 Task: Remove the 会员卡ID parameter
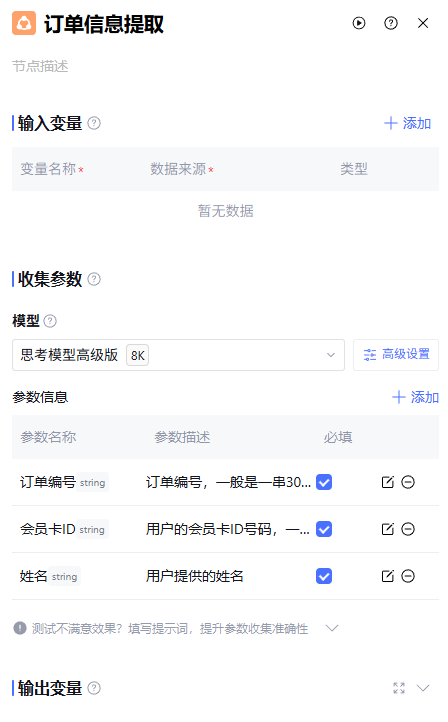pyautogui.click(x=408, y=529)
